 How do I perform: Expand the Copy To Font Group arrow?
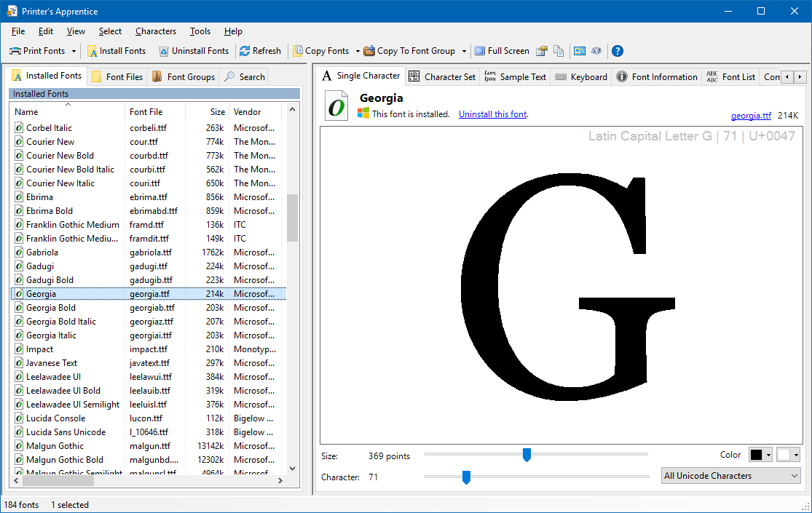[x=464, y=51]
